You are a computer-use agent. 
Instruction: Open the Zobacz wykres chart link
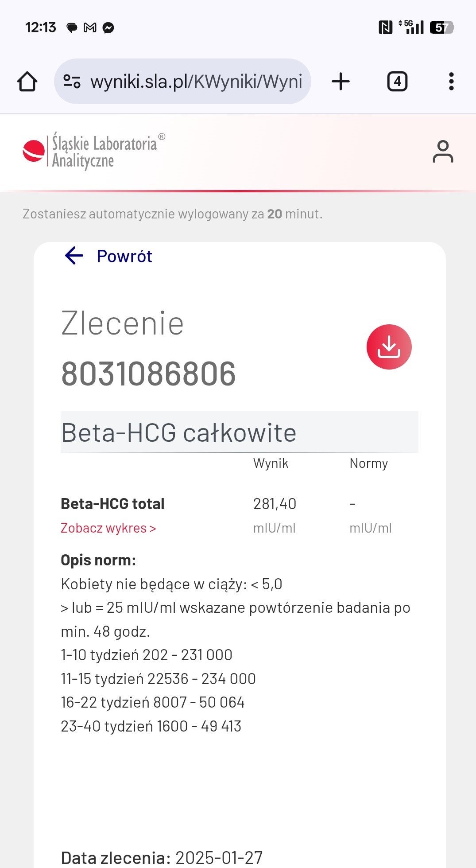click(x=108, y=528)
